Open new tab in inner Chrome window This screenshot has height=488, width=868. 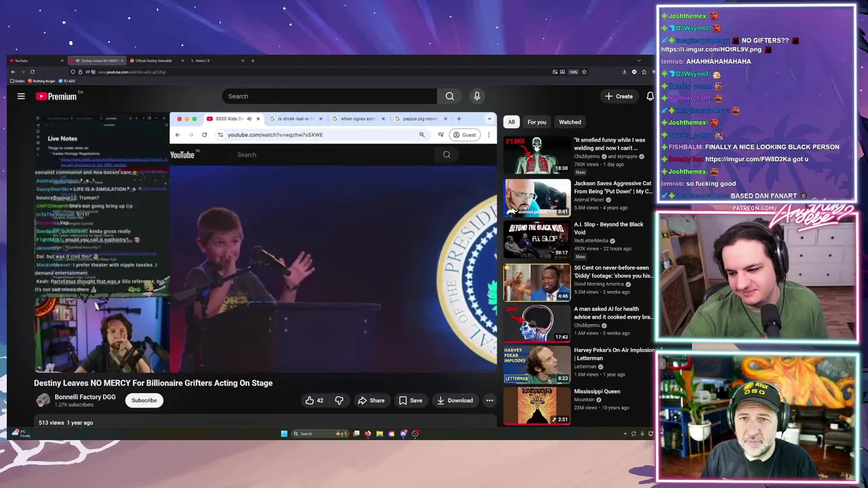458,119
